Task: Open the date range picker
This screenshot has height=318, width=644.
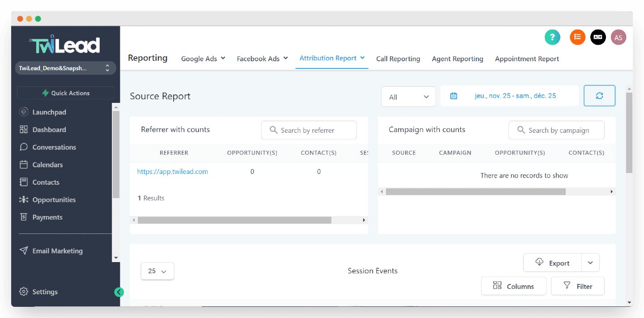Action: point(509,96)
